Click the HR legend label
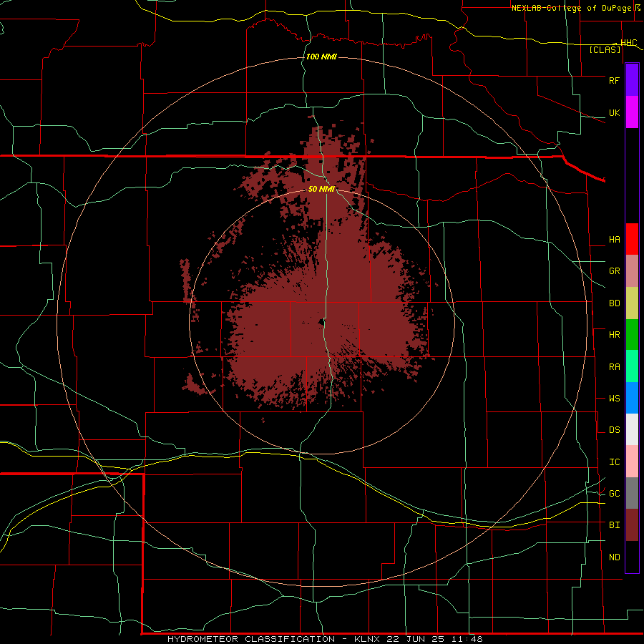Image resolution: width=644 pixels, height=644 pixels. [x=615, y=335]
